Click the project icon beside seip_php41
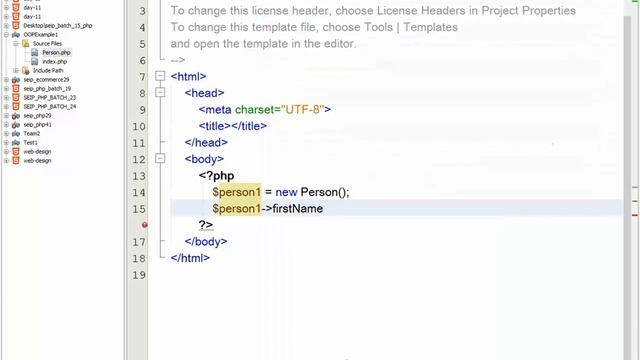Viewport: 640px width, 360px height. tap(16, 124)
